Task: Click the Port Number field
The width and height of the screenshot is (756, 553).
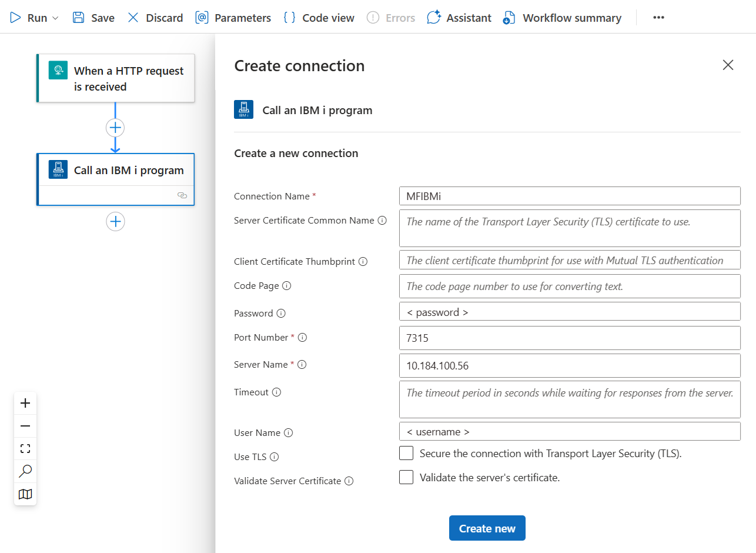Action: coord(570,338)
